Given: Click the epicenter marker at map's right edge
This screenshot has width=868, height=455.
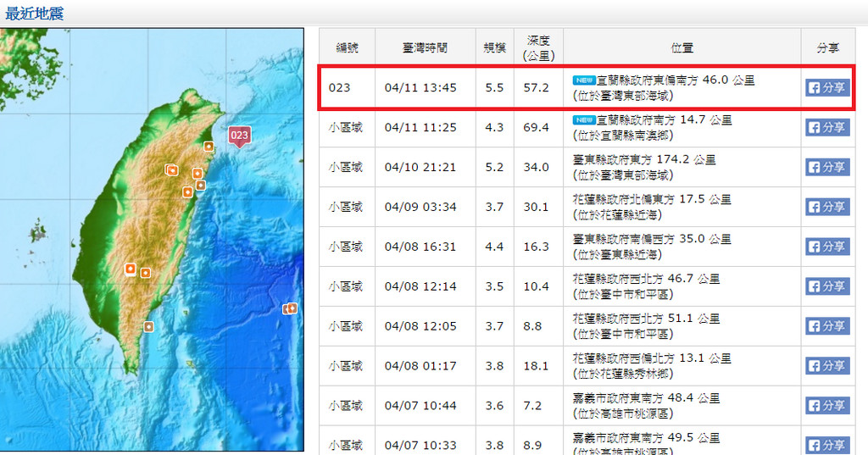Looking at the screenshot, I should 290,308.
